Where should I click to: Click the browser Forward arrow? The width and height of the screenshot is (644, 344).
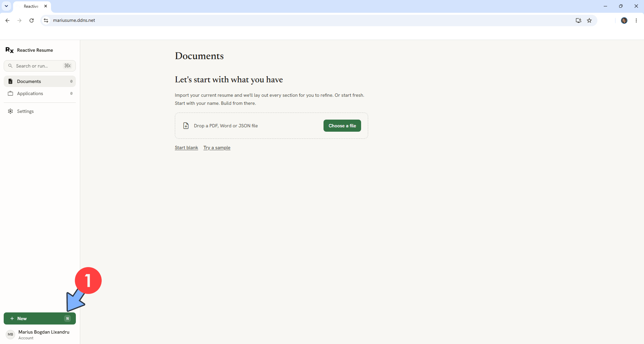pyautogui.click(x=19, y=20)
